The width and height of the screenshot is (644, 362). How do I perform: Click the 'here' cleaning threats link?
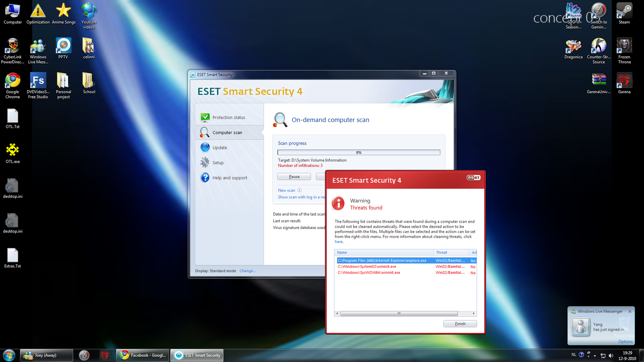point(339,242)
